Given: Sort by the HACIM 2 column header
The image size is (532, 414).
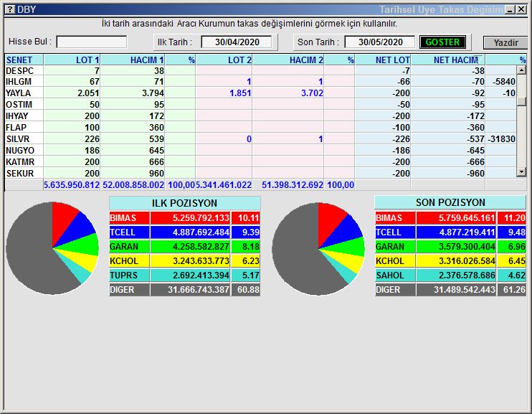Looking at the screenshot, I should pos(288,60).
